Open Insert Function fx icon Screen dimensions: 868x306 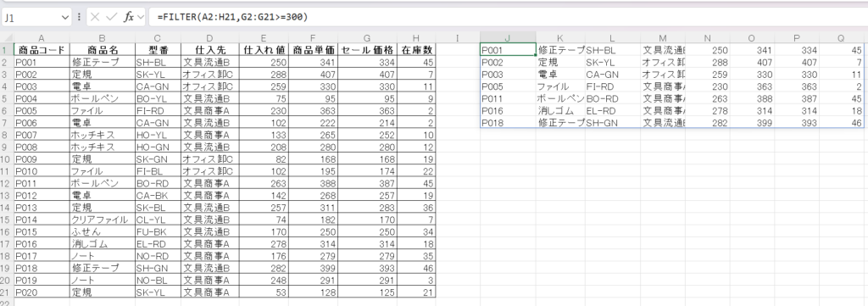[x=129, y=17]
